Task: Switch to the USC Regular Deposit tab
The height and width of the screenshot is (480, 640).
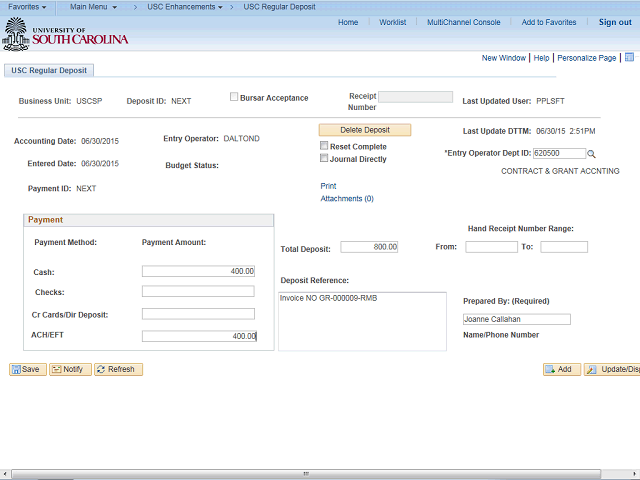Action: tap(49, 70)
